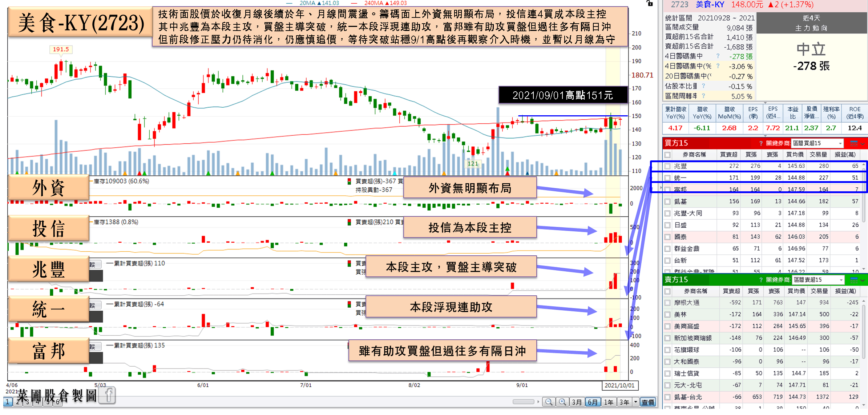Click the small expand triangle left of 富邦 row
868x415 pixels.
coord(661,188)
